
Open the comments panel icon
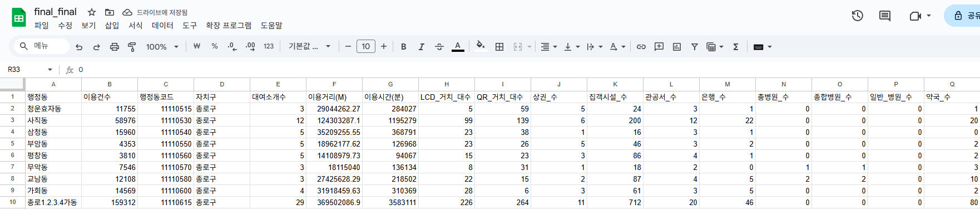point(885,16)
